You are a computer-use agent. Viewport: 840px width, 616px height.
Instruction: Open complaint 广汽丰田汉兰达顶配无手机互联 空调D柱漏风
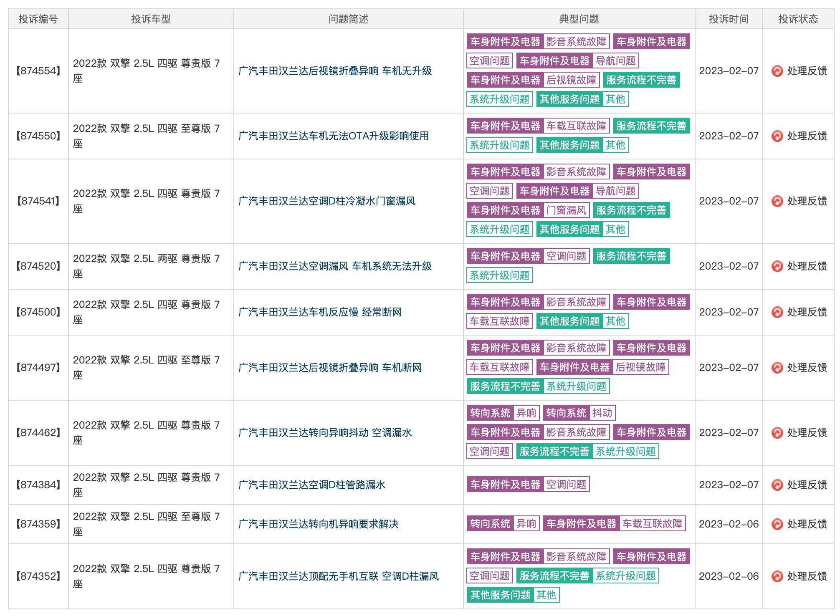[x=339, y=576]
